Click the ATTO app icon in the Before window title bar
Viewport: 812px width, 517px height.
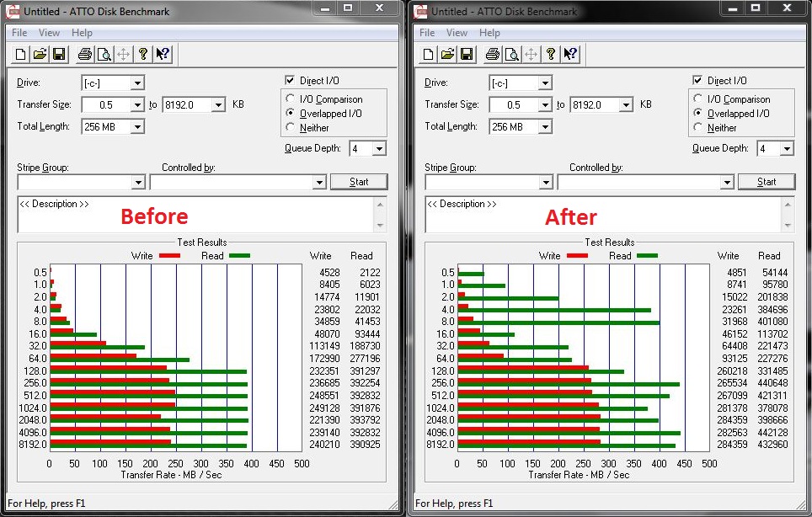(x=13, y=12)
